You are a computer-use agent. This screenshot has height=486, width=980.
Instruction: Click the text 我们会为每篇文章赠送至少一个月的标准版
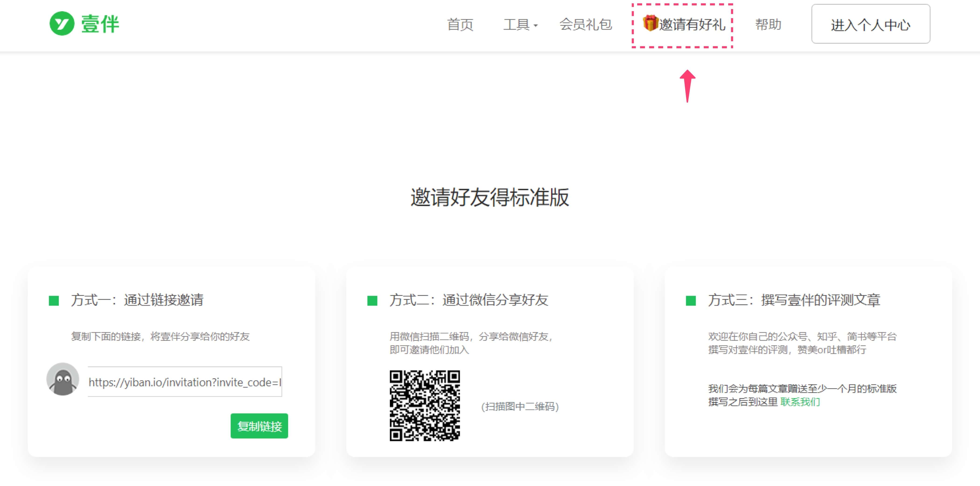pos(802,389)
